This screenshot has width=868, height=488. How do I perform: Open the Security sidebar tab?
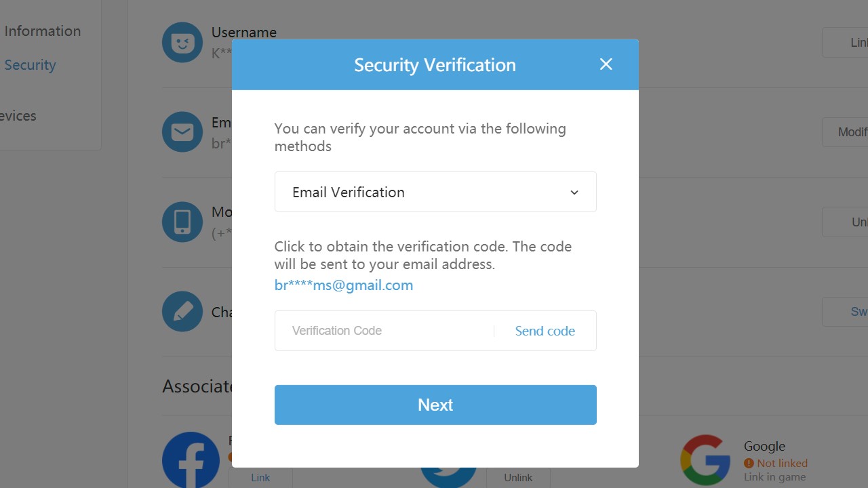pyautogui.click(x=30, y=65)
